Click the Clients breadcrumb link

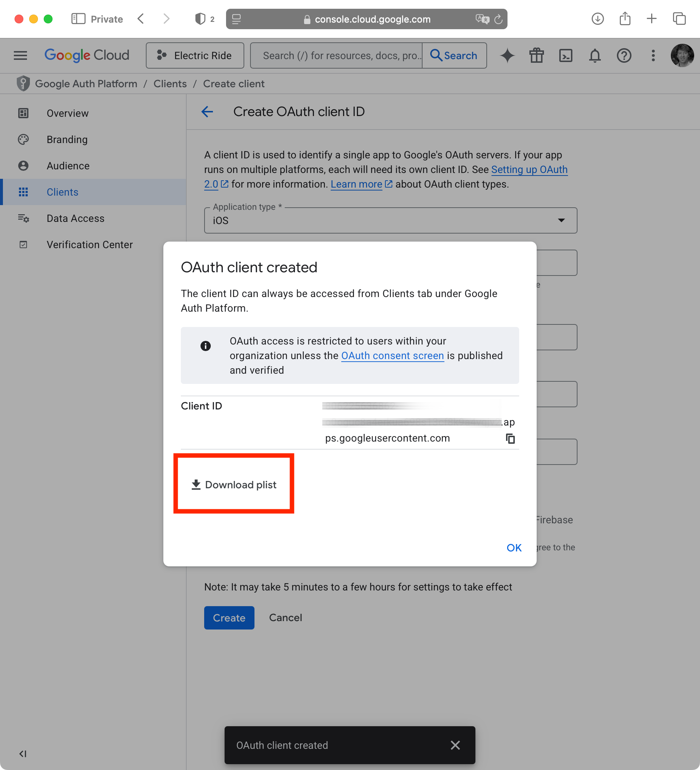(170, 84)
